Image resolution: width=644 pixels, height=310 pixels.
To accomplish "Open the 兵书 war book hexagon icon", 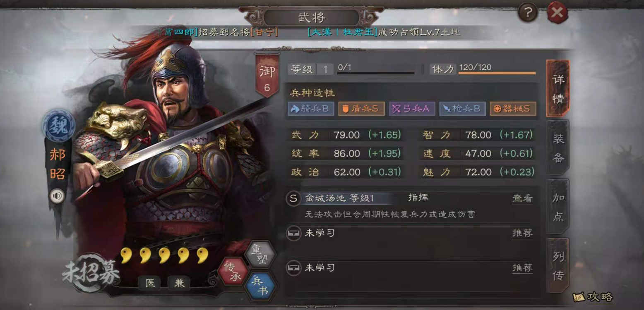I will (260, 286).
